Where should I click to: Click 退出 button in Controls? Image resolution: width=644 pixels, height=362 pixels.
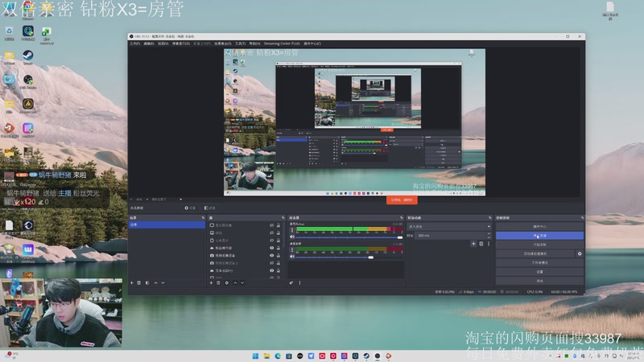[x=539, y=281]
